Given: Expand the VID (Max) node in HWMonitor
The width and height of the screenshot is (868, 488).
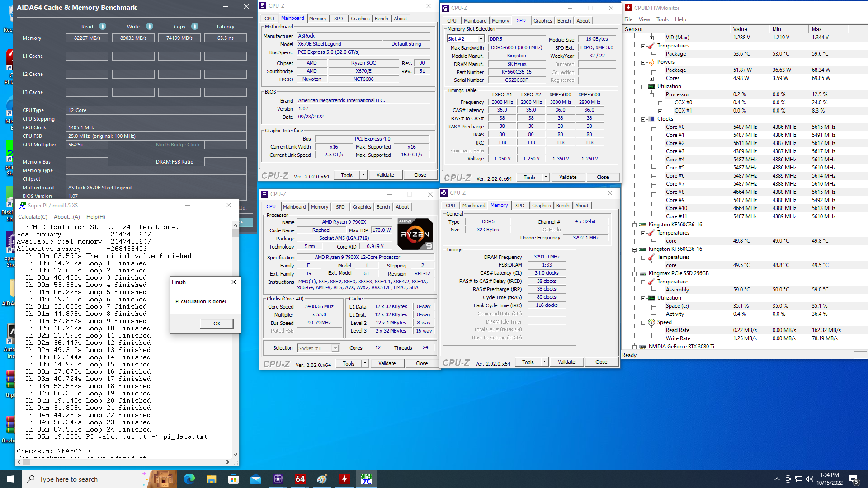Looking at the screenshot, I should coord(651,38).
